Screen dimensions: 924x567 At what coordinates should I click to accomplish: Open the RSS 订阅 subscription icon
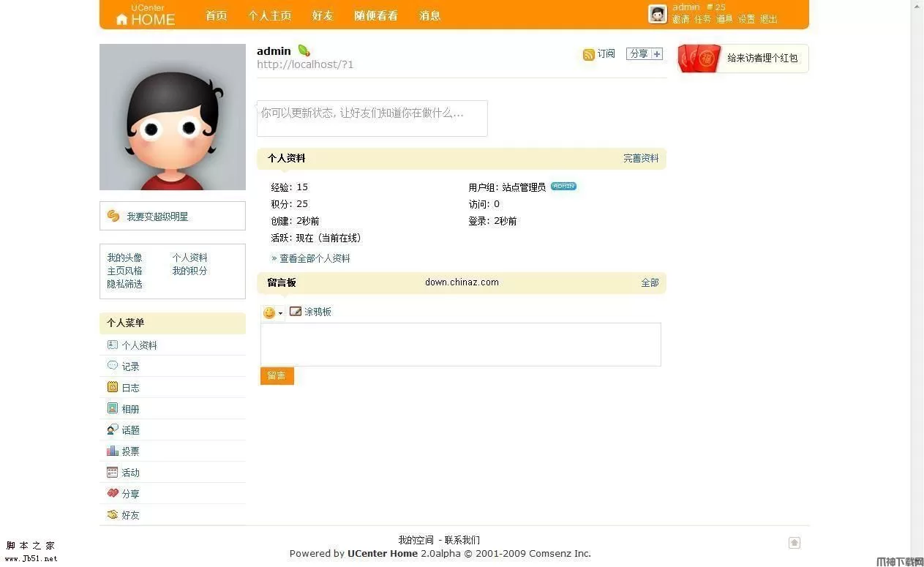(x=588, y=53)
